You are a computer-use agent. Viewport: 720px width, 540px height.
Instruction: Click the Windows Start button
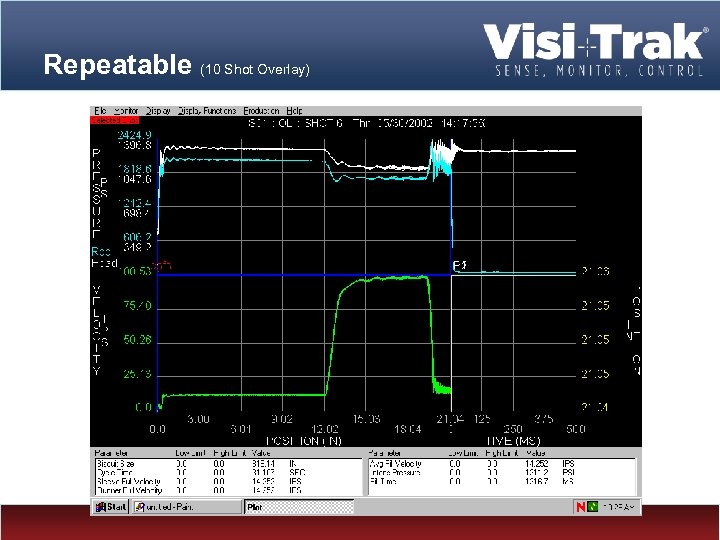110,507
